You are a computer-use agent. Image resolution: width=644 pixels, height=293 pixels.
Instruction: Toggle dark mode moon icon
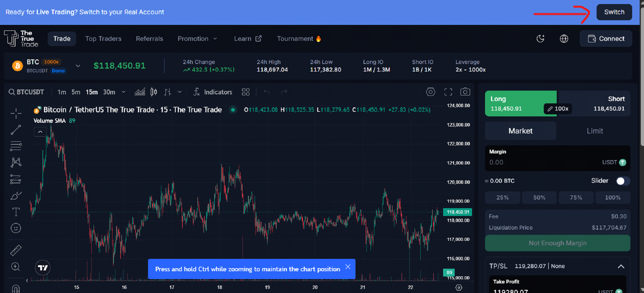click(541, 39)
